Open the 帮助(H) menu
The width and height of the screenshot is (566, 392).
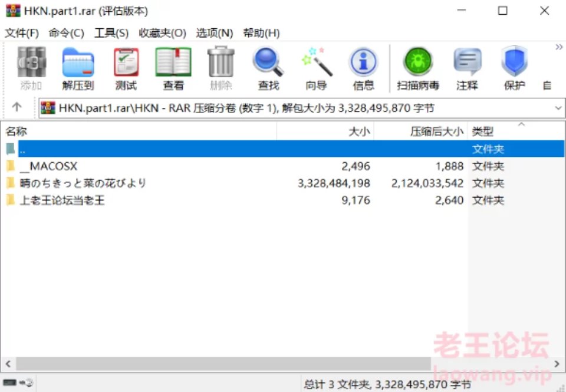261,33
